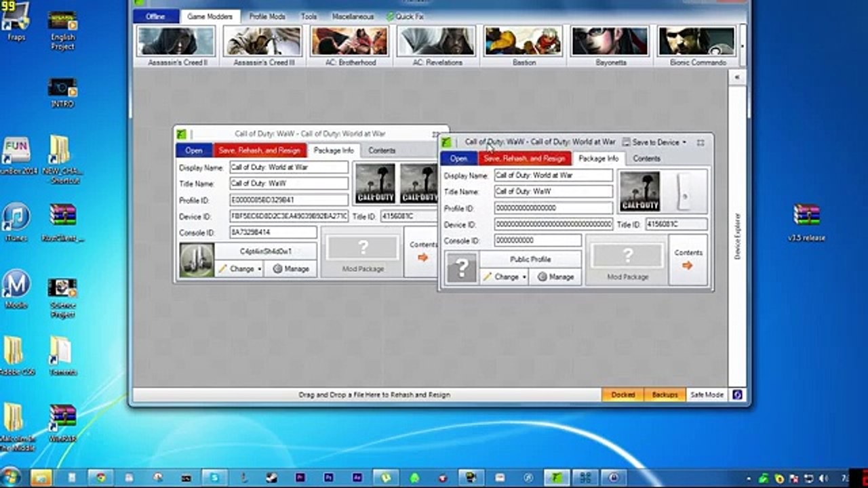Click the Contents arrow in the right package window
Screen dimensions: 868x488
[x=688, y=260]
